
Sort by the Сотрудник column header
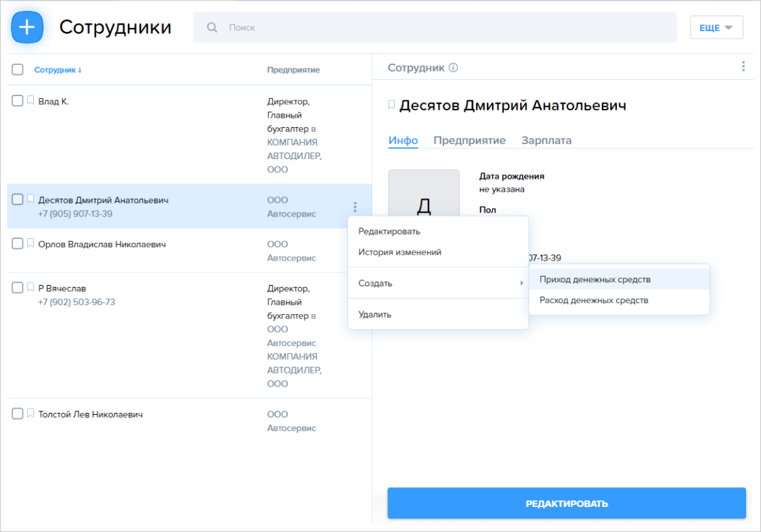tap(58, 70)
